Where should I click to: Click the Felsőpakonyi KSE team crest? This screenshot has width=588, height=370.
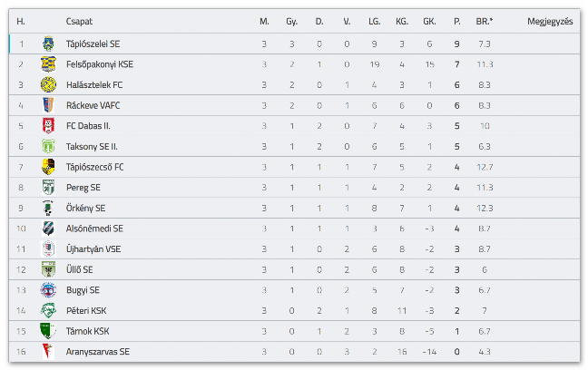[48, 64]
